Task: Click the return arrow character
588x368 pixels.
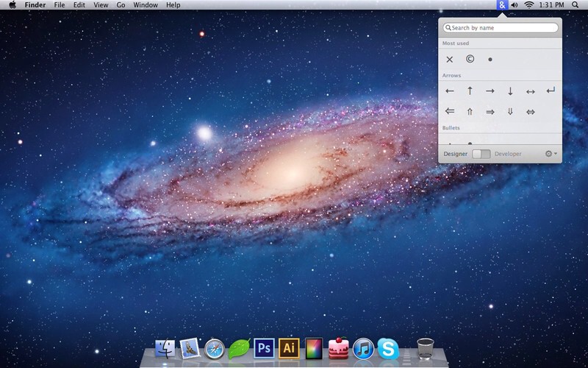Action: (x=551, y=91)
